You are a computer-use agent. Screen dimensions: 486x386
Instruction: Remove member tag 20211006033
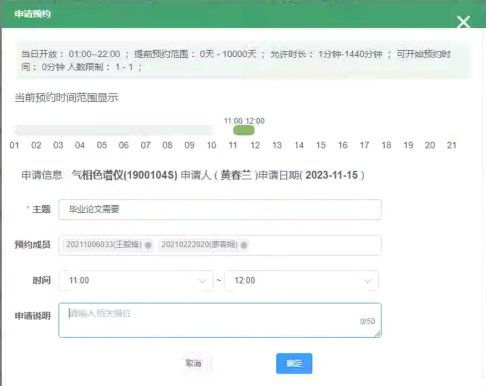coord(148,245)
